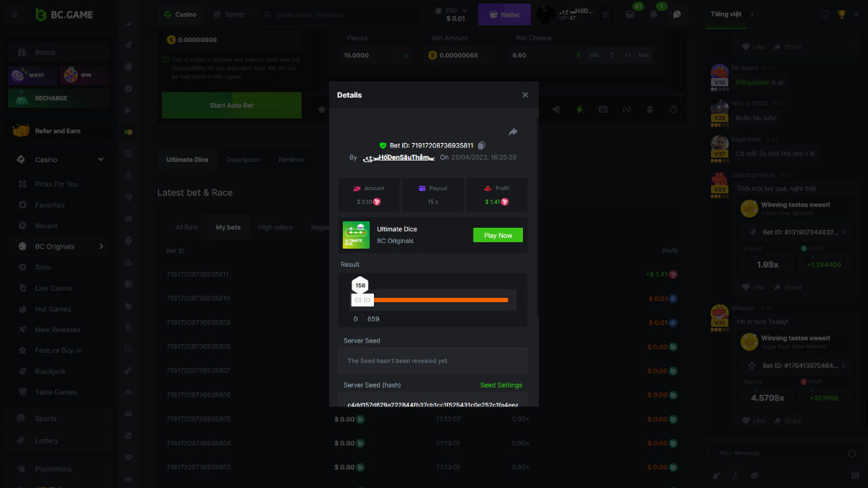Click the trophy icon in chat header
Image resolution: width=868 pixels, height=488 pixels.
pos(841,14)
